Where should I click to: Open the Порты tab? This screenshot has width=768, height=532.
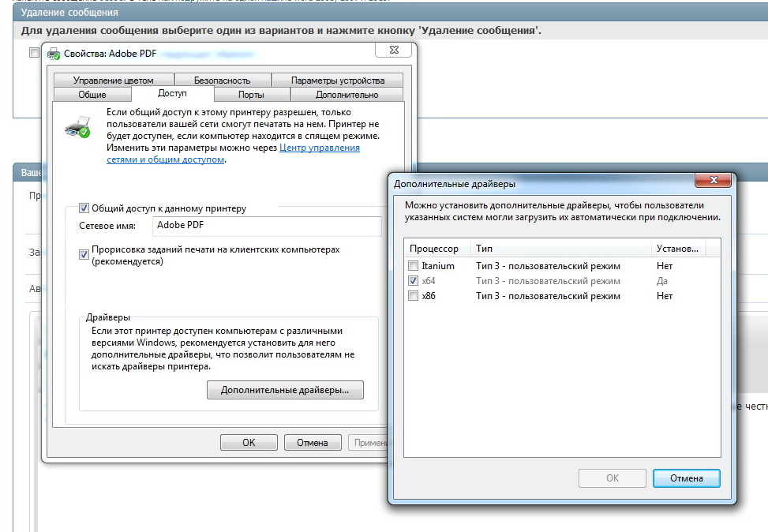point(251,95)
